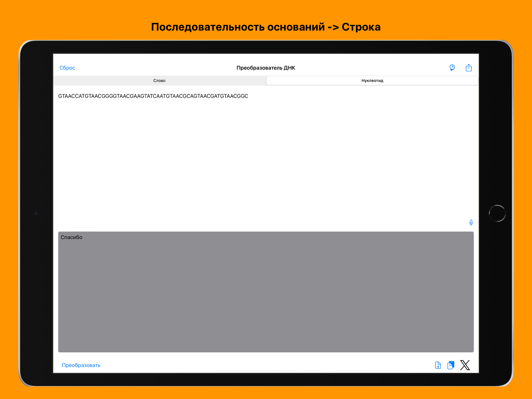532x399 pixels.
Task: Select the Нуклеотид segment
Action: pos(372,81)
